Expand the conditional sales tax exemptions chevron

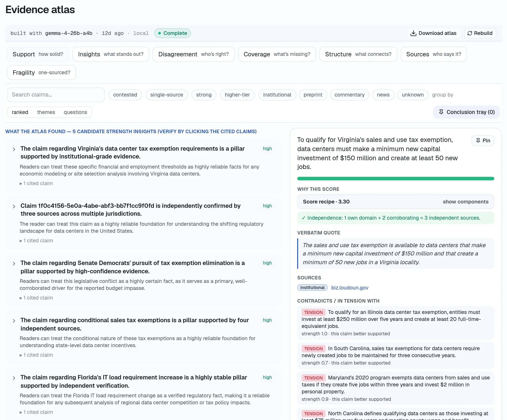click(x=14, y=321)
